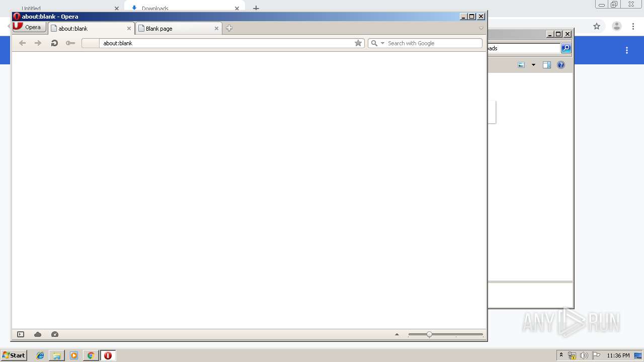Expand the Explorer views dropdown arrow

click(533, 65)
